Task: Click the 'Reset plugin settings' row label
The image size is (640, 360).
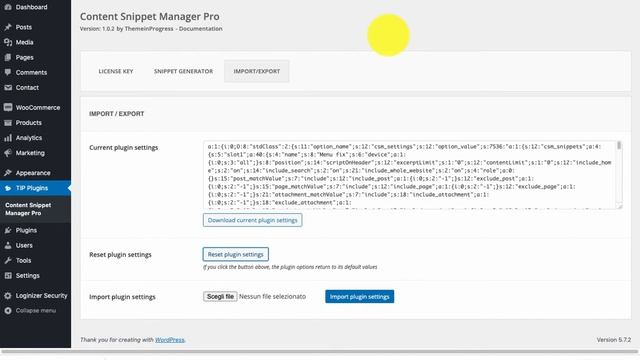Action: point(120,255)
